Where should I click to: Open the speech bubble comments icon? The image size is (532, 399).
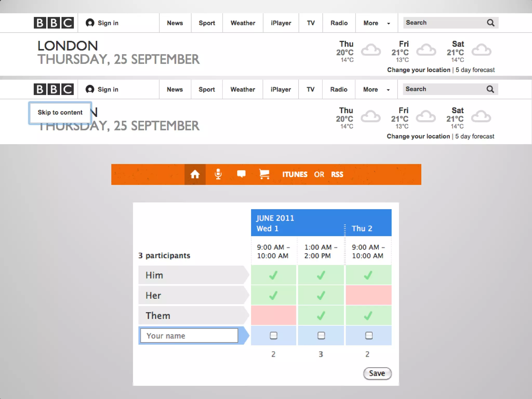[x=241, y=174]
